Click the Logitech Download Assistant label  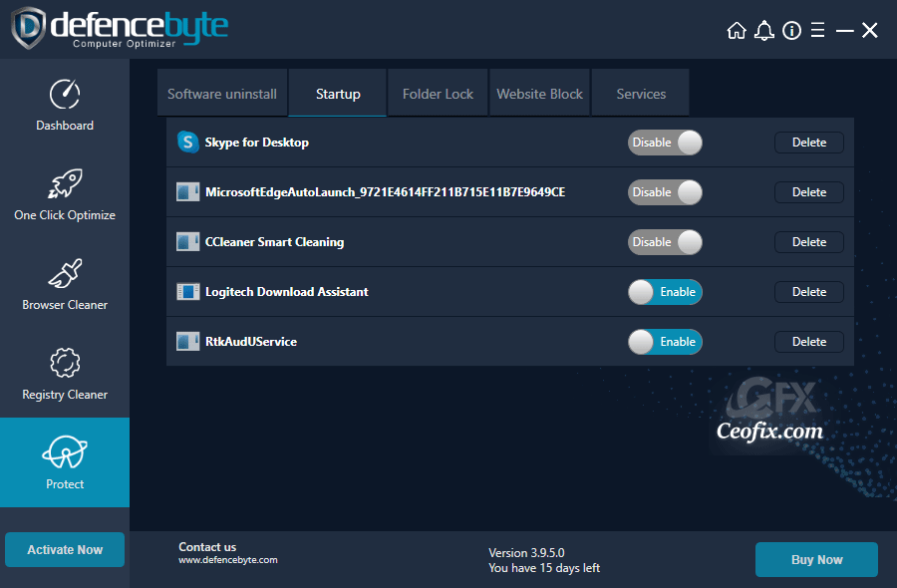tap(287, 292)
